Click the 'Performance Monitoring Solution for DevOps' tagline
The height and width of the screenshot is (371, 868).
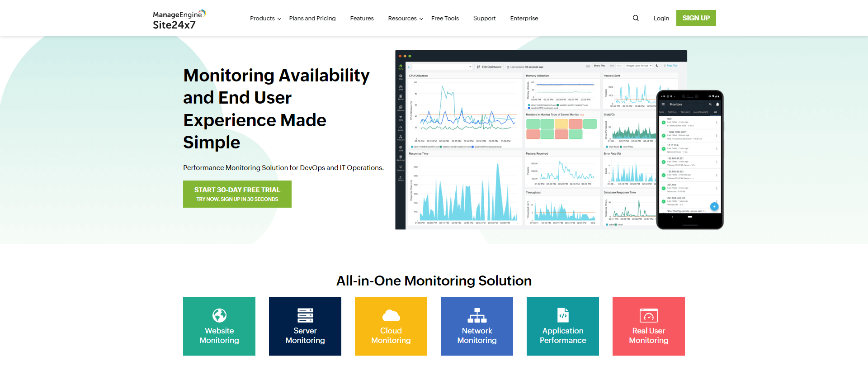pyautogui.click(x=283, y=168)
